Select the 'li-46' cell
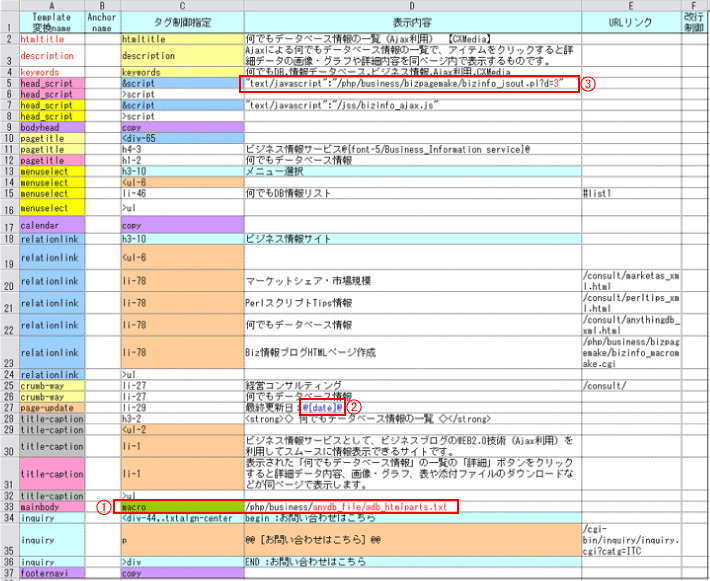710x581 pixels. [x=182, y=193]
